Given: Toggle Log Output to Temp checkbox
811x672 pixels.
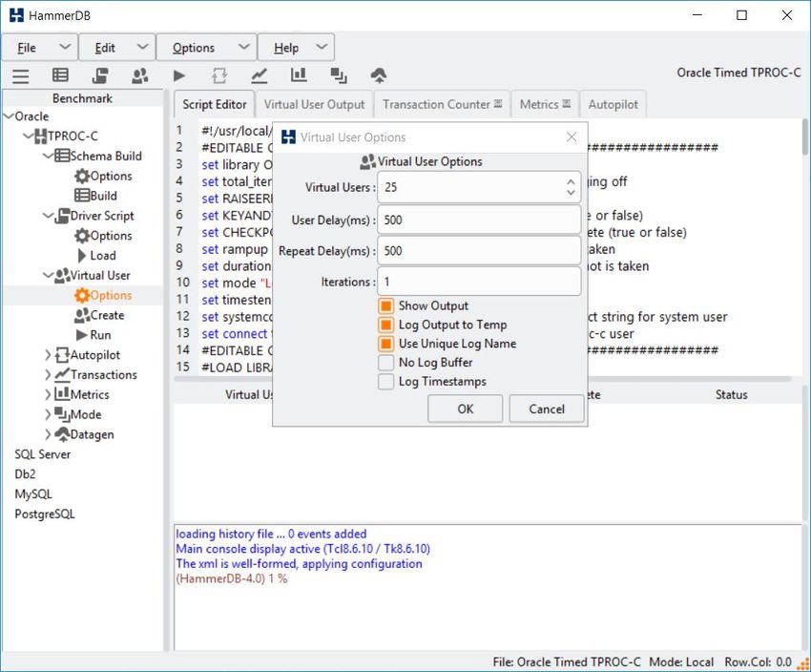Looking at the screenshot, I should coord(385,325).
